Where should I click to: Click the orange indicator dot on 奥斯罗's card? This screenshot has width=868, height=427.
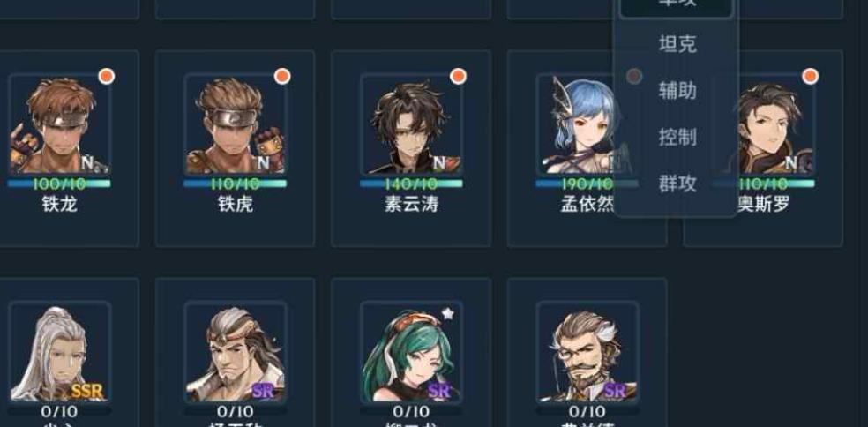pyautogui.click(x=810, y=77)
